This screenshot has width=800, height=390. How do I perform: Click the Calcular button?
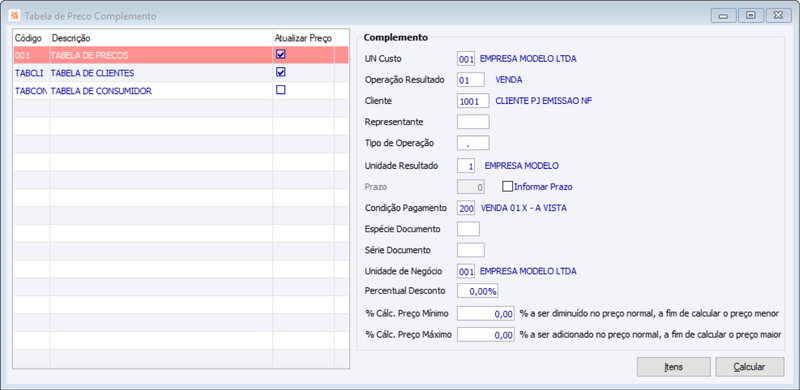click(x=749, y=367)
